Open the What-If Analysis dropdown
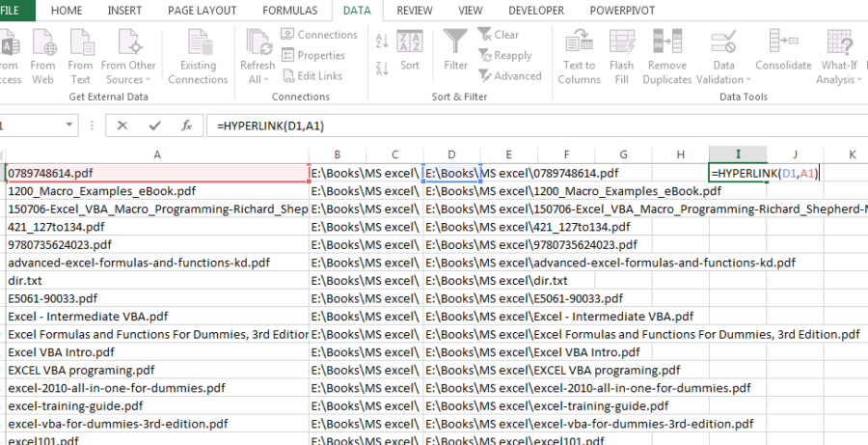Image resolution: width=868 pixels, height=445 pixels. pos(839,72)
